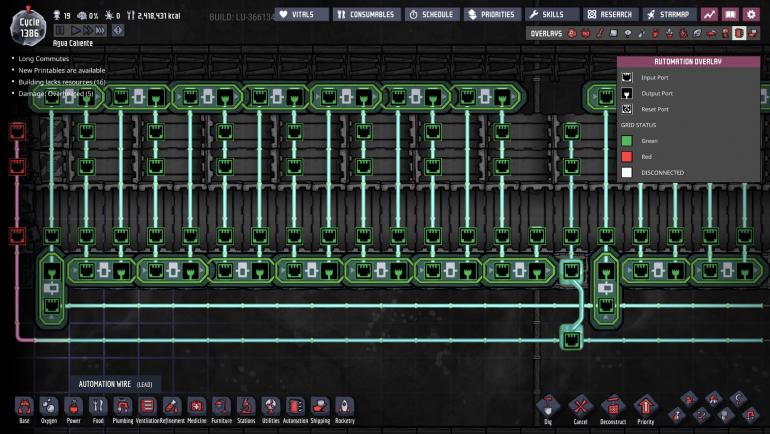Image resolution: width=770 pixels, height=434 pixels.
Task: Open the Starmap screen
Action: (670, 14)
